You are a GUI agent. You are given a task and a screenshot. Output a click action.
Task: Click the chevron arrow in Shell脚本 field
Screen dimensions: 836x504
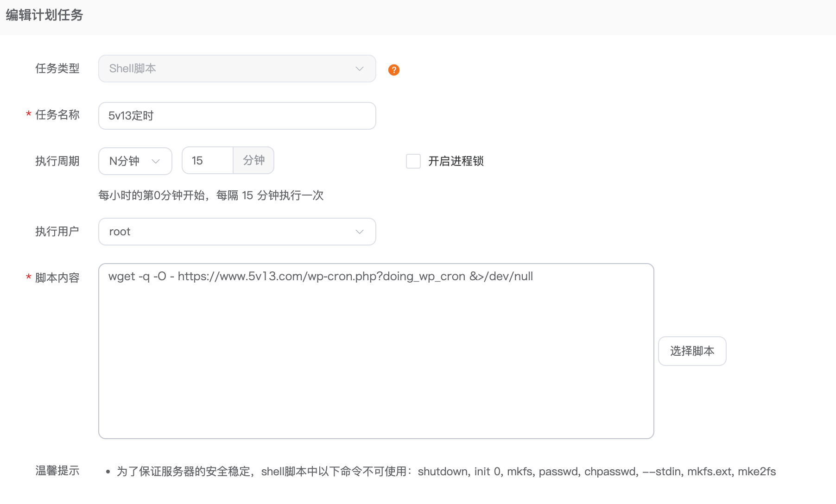(359, 69)
